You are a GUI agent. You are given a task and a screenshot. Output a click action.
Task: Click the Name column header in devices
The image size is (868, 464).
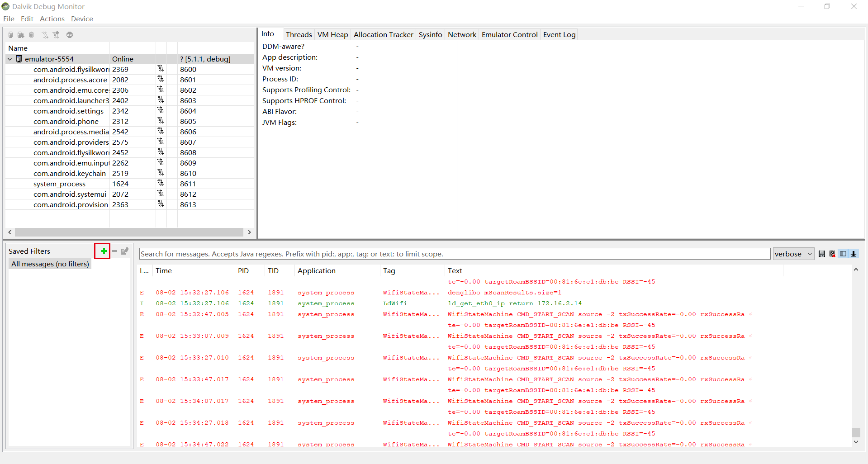click(x=57, y=48)
